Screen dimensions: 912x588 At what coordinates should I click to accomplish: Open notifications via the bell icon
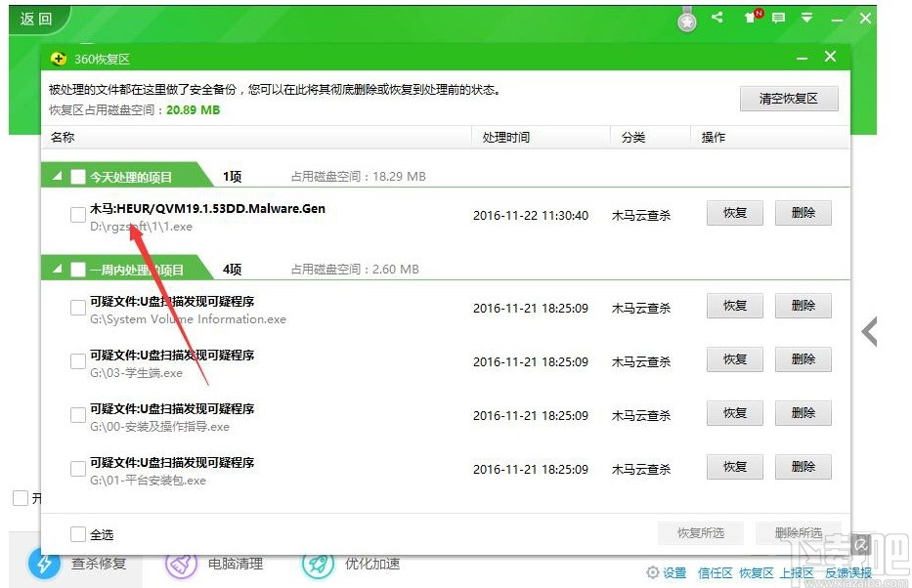point(749,18)
